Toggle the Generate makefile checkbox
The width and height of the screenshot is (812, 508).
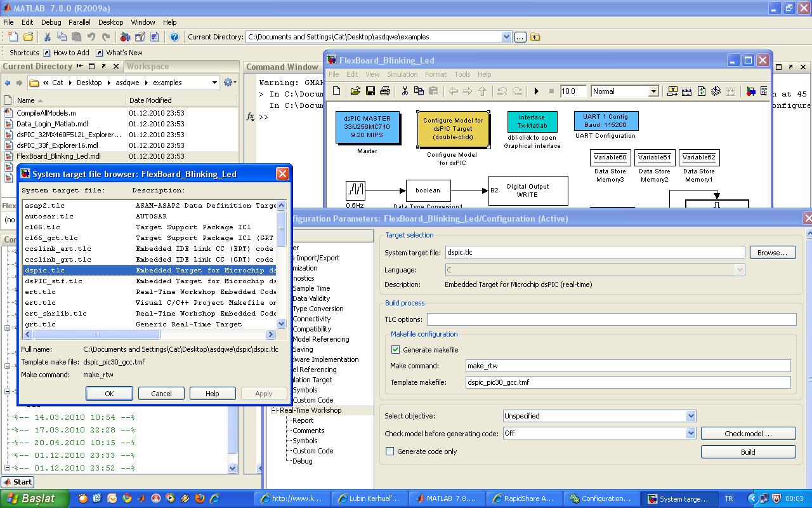395,350
